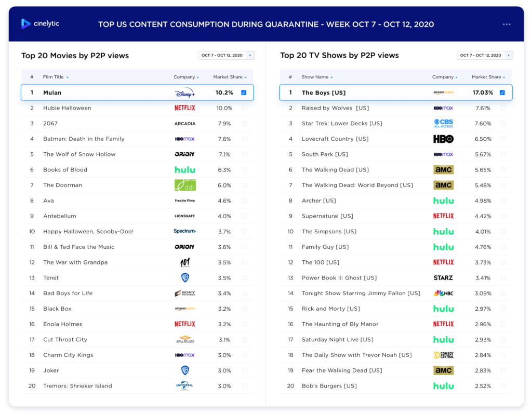Click the Starz logo for Power Book II: Ghost
The height and width of the screenshot is (413, 532).
click(444, 277)
